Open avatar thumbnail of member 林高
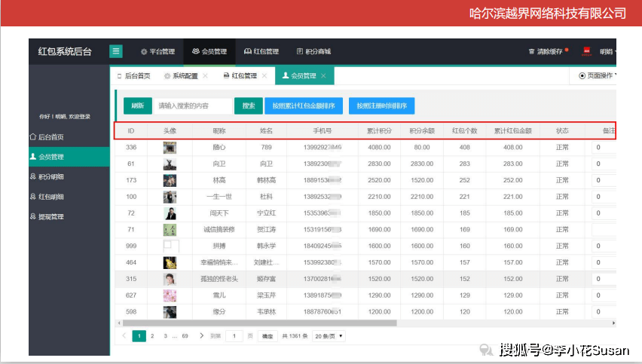 pyautogui.click(x=170, y=180)
